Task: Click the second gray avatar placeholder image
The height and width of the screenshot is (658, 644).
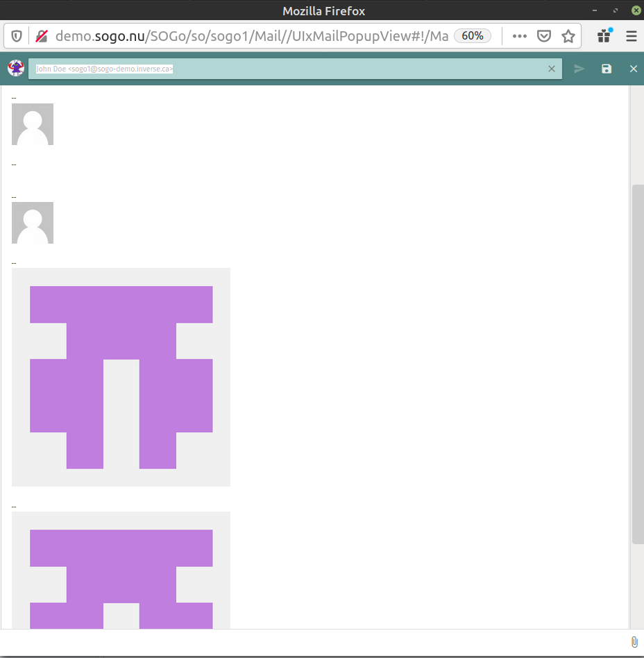Action: [33, 223]
